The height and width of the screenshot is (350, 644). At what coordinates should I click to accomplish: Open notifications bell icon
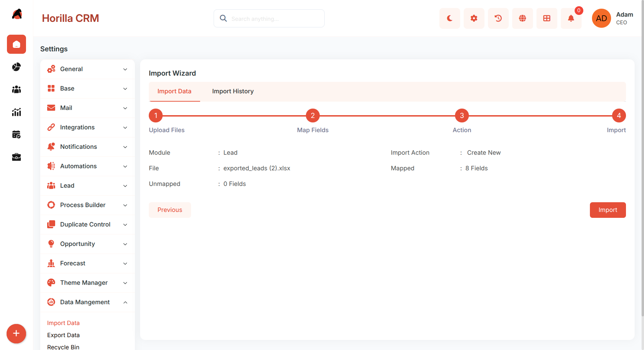tap(571, 18)
